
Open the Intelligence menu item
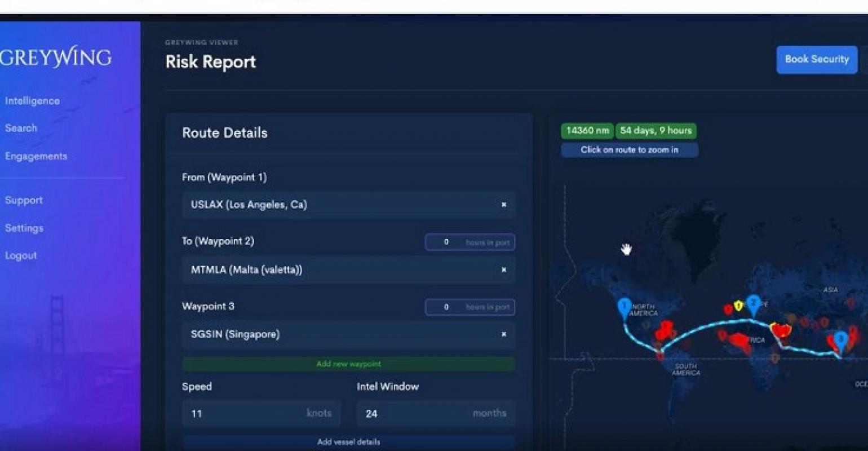coord(32,101)
